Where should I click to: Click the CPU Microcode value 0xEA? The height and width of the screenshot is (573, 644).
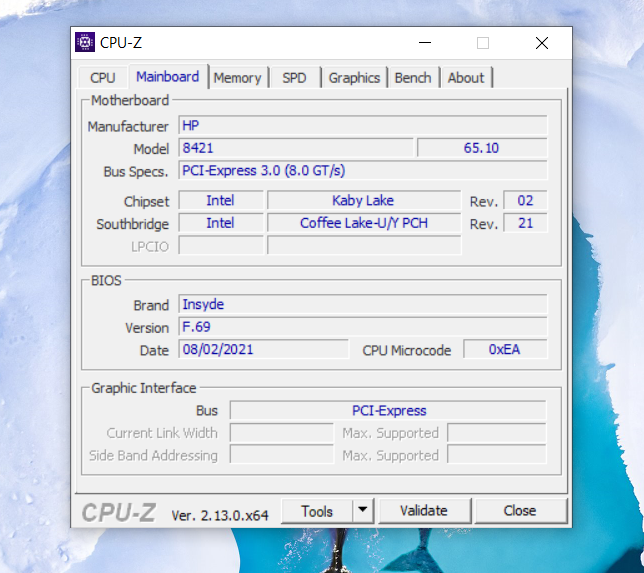(x=505, y=350)
